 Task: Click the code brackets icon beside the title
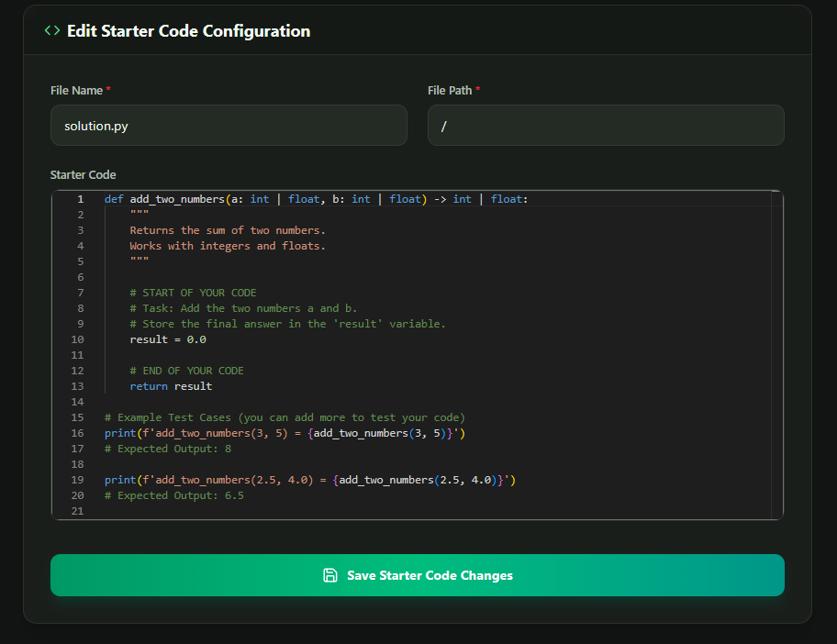click(51, 30)
